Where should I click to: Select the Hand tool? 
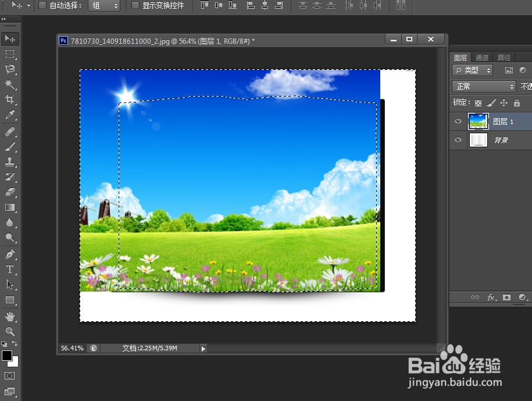point(10,317)
